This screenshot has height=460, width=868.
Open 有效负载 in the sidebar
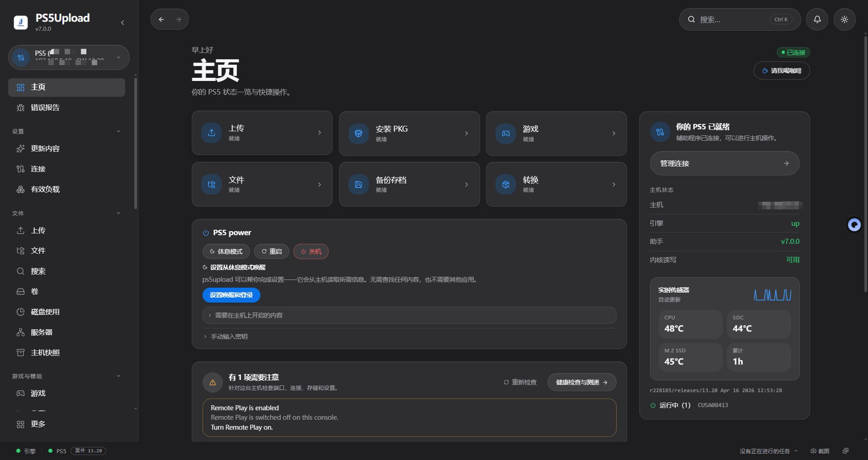point(66,190)
